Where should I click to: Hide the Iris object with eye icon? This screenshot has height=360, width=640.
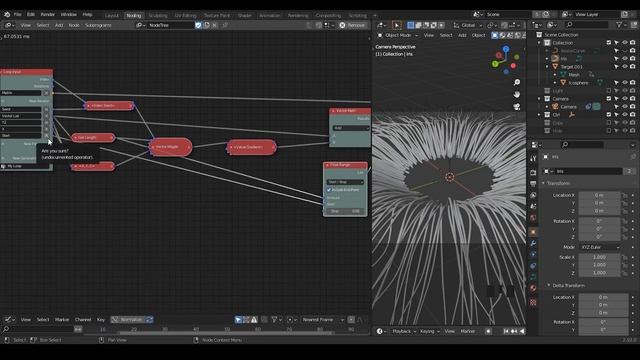[624, 58]
